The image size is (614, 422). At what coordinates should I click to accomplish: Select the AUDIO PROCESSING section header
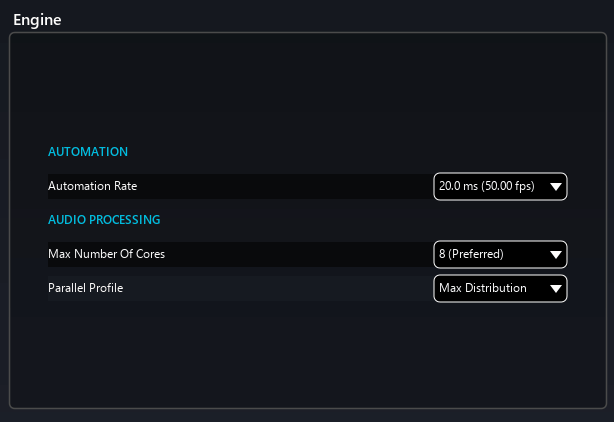pos(104,219)
